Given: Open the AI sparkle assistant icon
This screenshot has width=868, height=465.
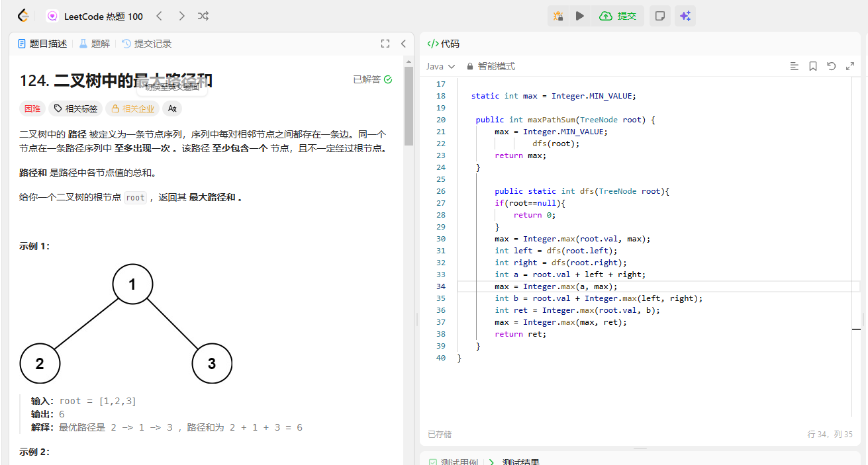Looking at the screenshot, I should 685,16.
